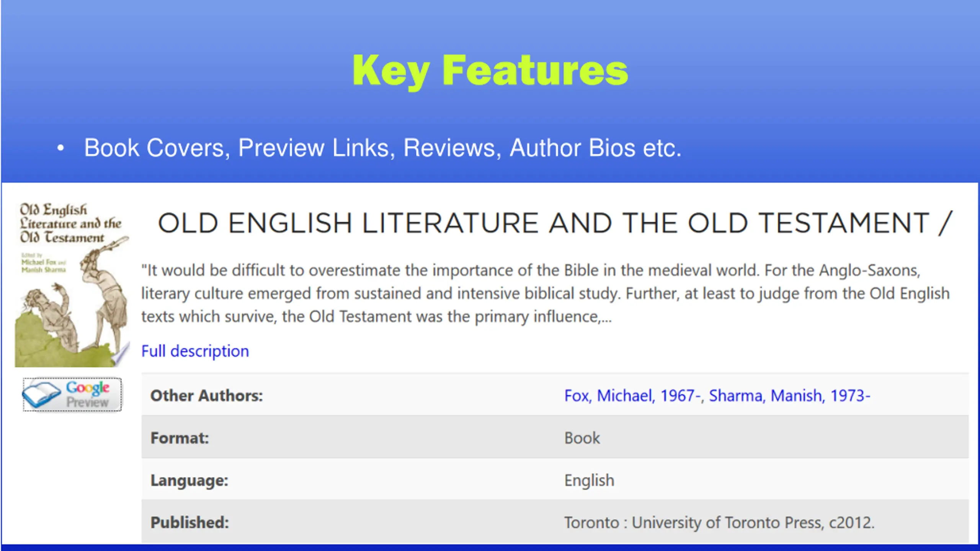Click the Format label

[x=180, y=438]
